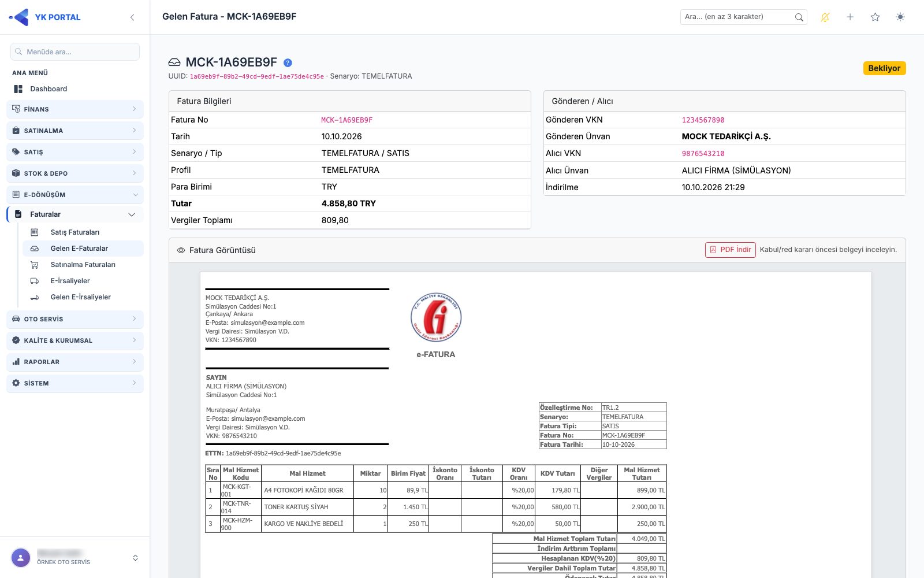Toggle the light/dark theme sun icon
Image resolution: width=924 pixels, height=578 pixels.
[x=900, y=17]
